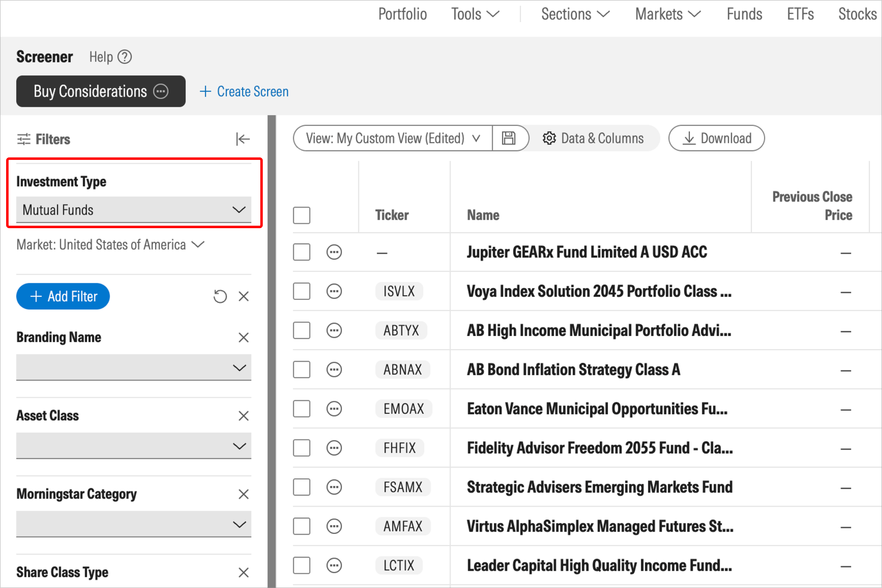Open Buy Considerations screen options ellipsis
Screen dimensions: 882x588
pyautogui.click(x=161, y=91)
